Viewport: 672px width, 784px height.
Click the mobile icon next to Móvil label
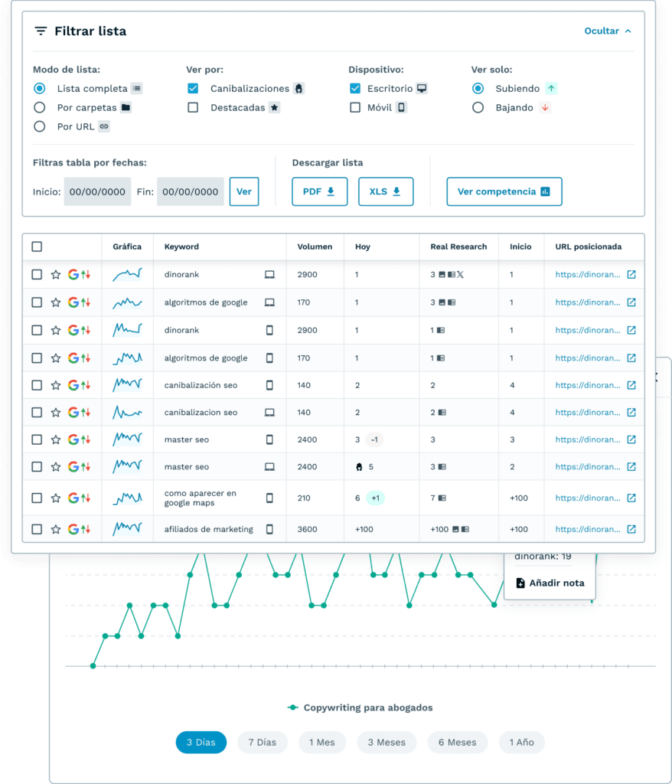[401, 107]
